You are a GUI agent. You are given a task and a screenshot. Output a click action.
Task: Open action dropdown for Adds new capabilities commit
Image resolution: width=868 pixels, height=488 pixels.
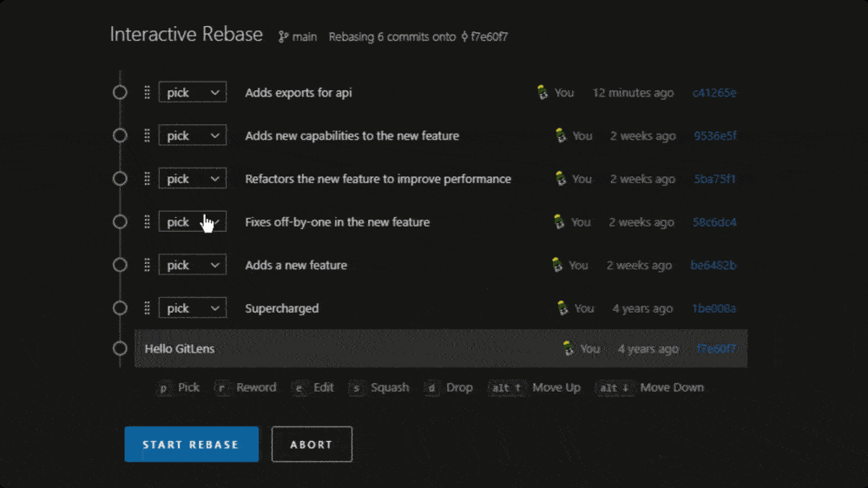click(x=193, y=135)
